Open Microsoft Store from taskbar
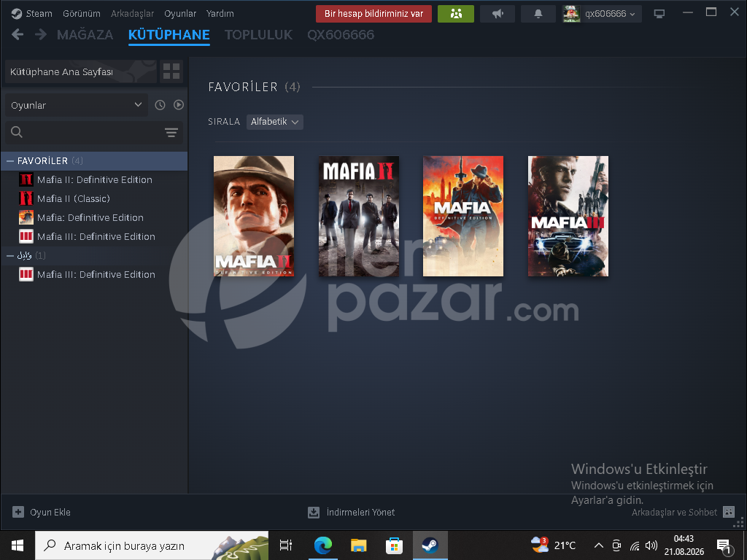 pos(394,545)
